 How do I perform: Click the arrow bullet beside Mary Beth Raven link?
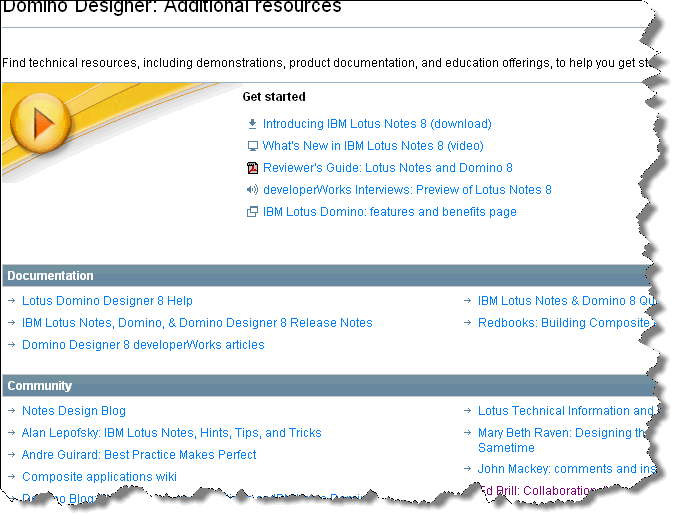tap(467, 433)
